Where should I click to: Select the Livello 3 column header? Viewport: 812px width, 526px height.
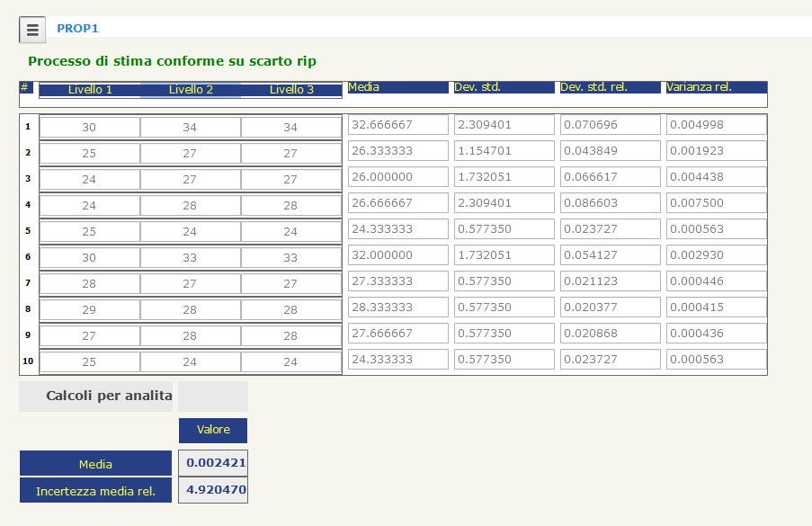point(291,90)
